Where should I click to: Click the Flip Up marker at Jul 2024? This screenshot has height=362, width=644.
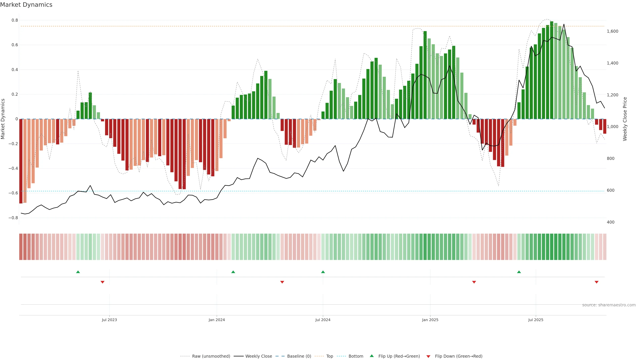(x=323, y=272)
